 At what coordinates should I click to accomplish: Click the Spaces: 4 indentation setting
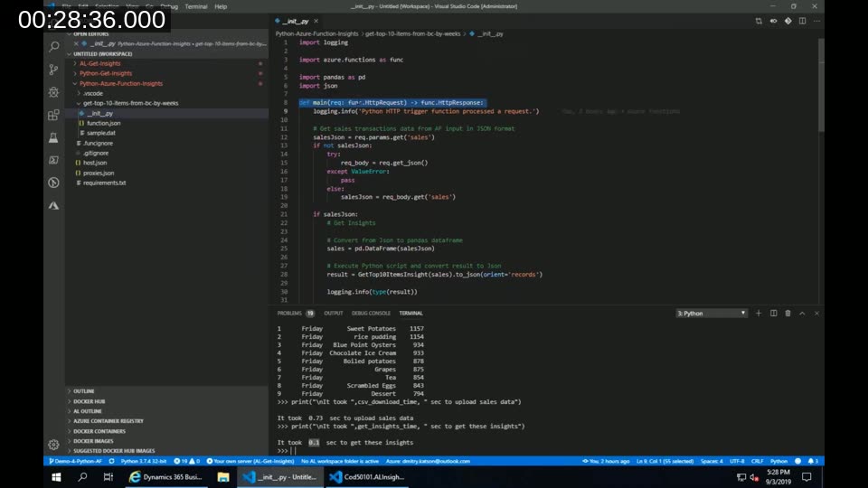point(712,461)
